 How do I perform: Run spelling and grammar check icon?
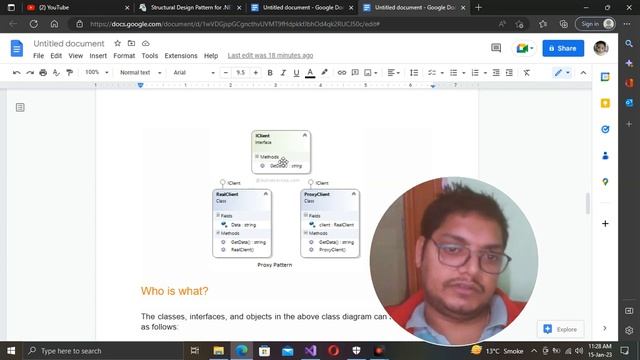pyautogui.click(x=56, y=73)
